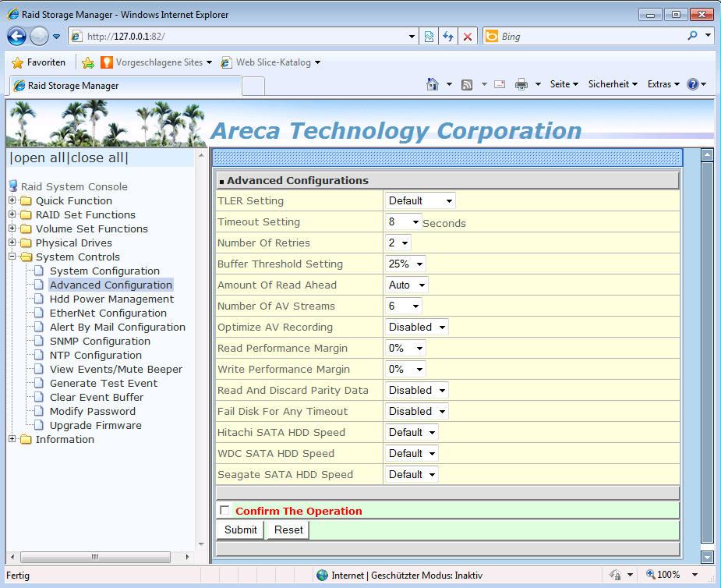
Task: Click the RSS feeds icon
Action: pos(467,84)
